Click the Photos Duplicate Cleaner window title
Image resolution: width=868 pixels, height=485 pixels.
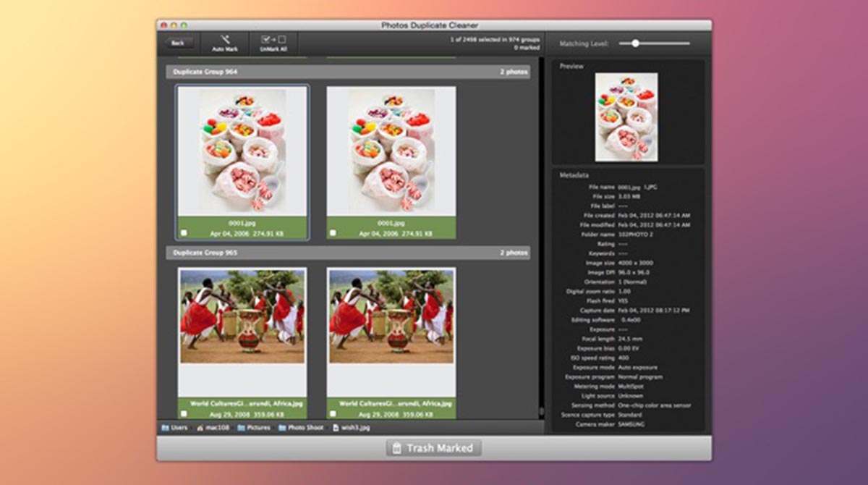[x=430, y=25]
